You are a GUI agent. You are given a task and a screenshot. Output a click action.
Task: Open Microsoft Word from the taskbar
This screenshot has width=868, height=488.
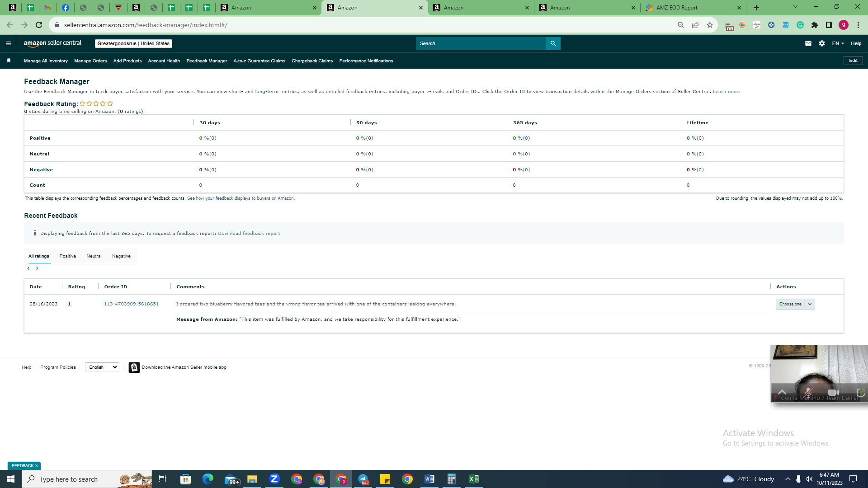coord(429,479)
